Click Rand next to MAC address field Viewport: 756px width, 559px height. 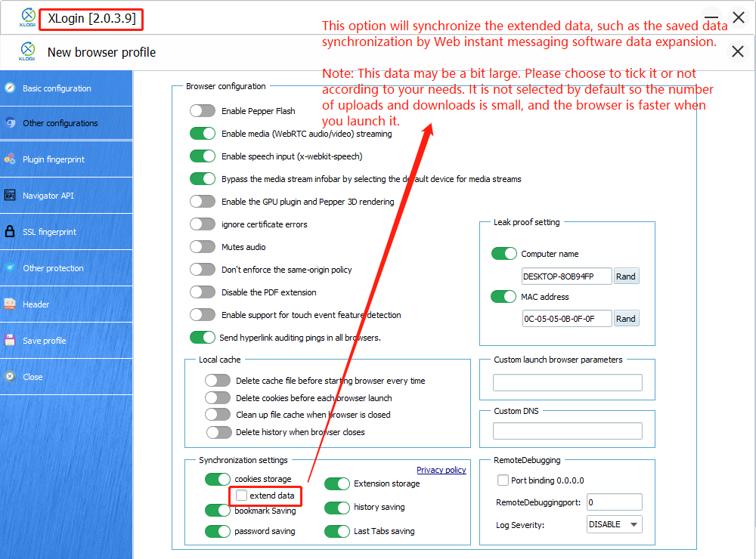click(x=626, y=319)
